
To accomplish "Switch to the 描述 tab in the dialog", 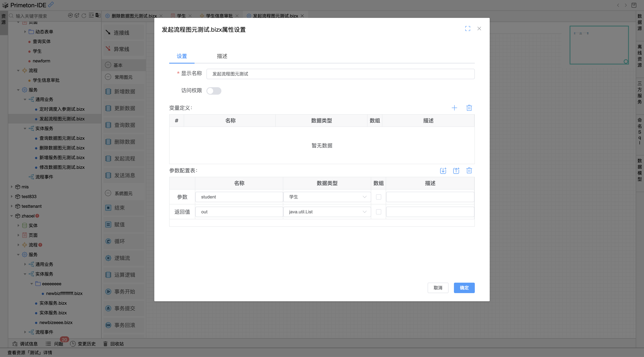I will tap(222, 56).
